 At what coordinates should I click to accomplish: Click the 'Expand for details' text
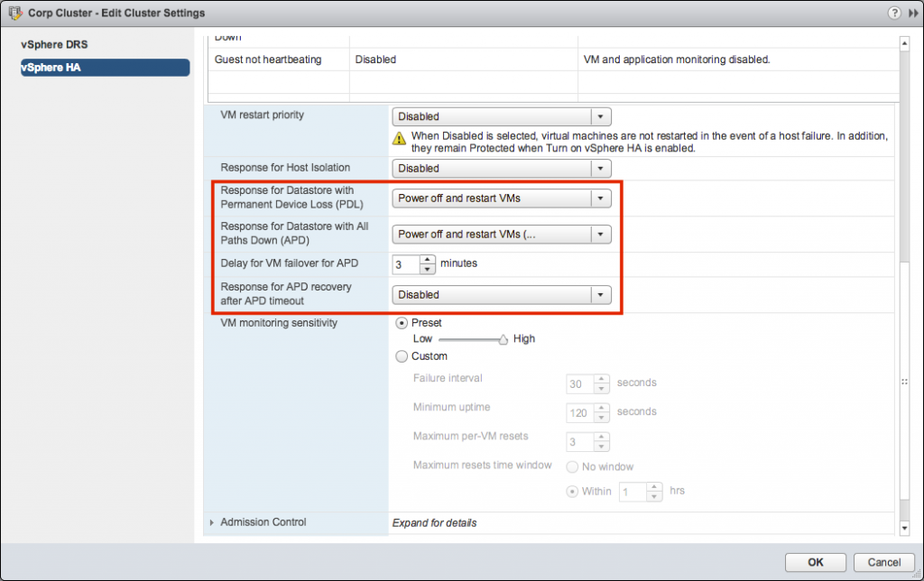(434, 523)
